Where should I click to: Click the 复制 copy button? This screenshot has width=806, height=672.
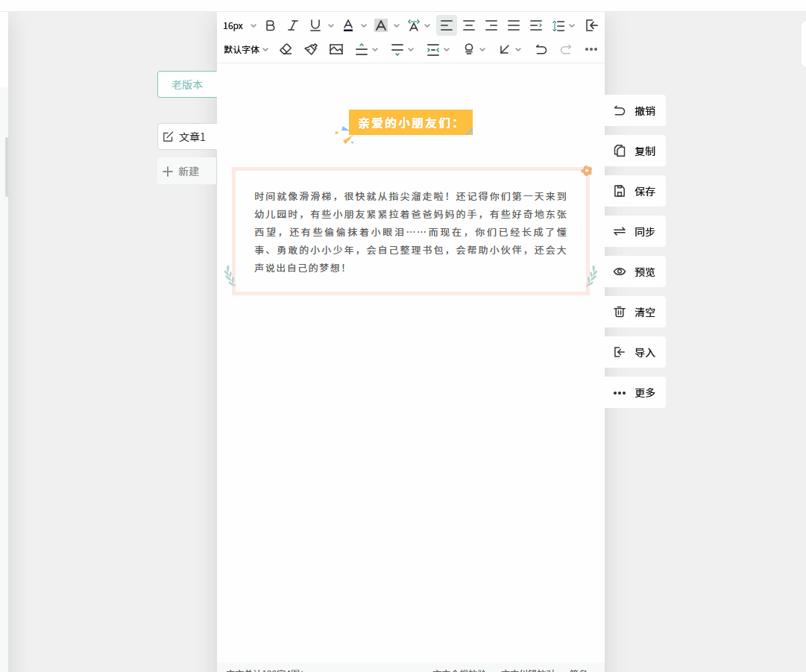coord(635,151)
